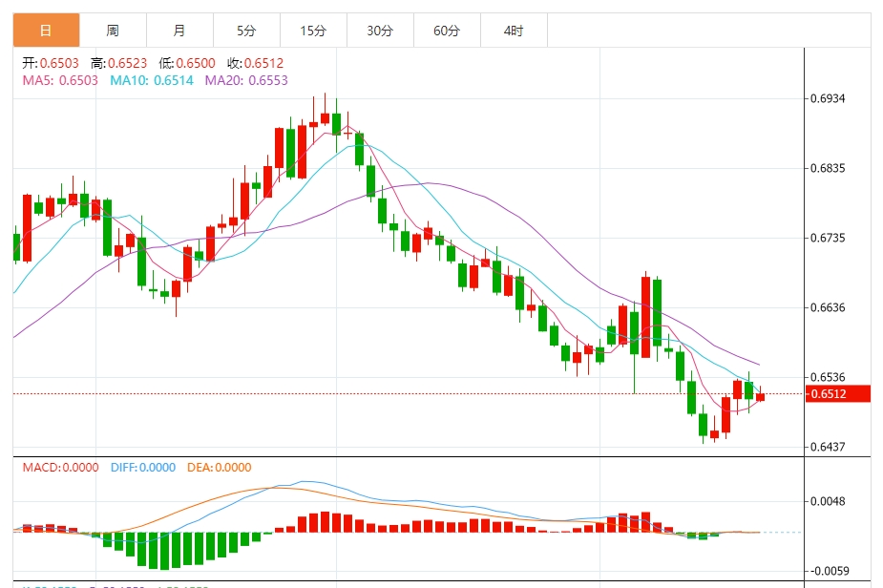The height and width of the screenshot is (588, 883).
Task: Click the 0.6437 price axis label
Action: tap(828, 447)
